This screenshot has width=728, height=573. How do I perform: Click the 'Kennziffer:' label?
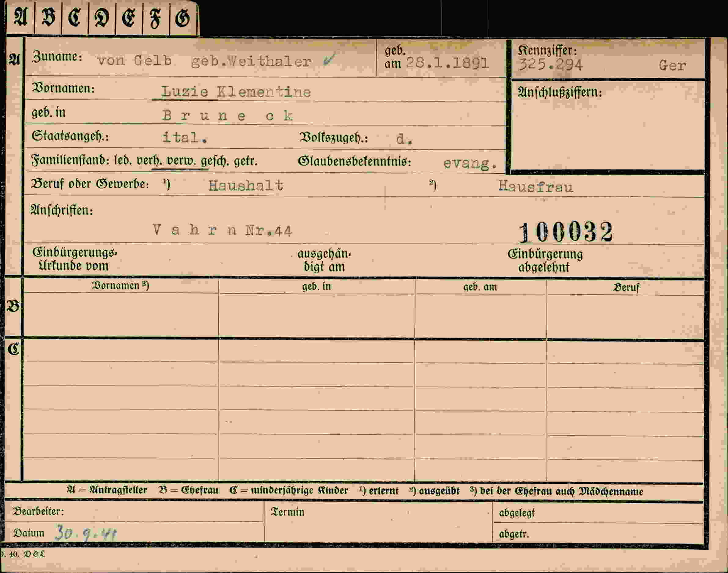pyautogui.click(x=548, y=51)
